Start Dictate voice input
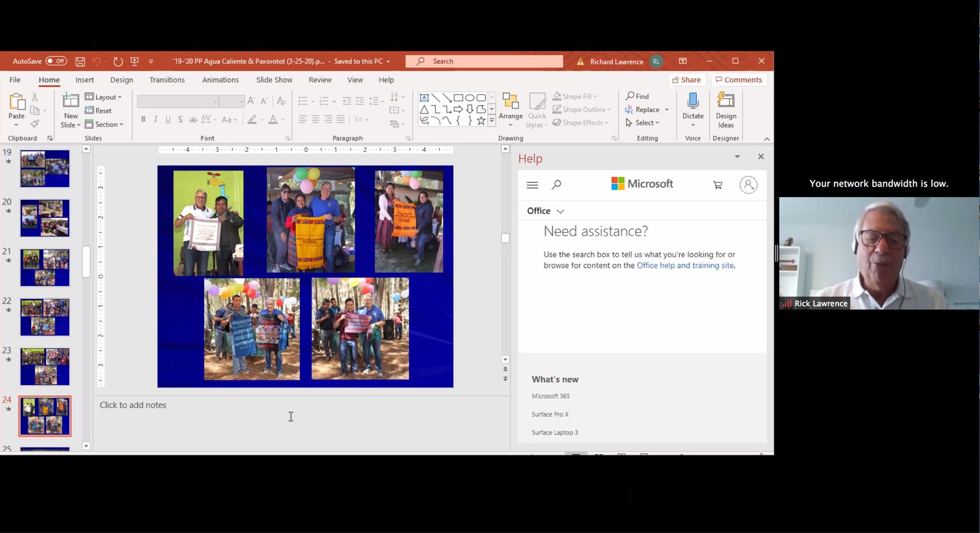The width and height of the screenshot is (980, 533). 692,107
